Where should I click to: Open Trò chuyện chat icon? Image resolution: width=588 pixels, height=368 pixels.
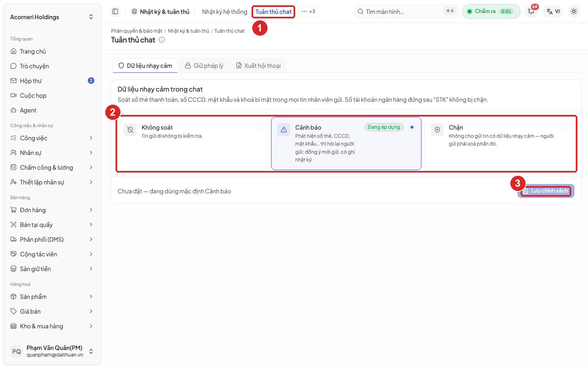pos(13,66)
